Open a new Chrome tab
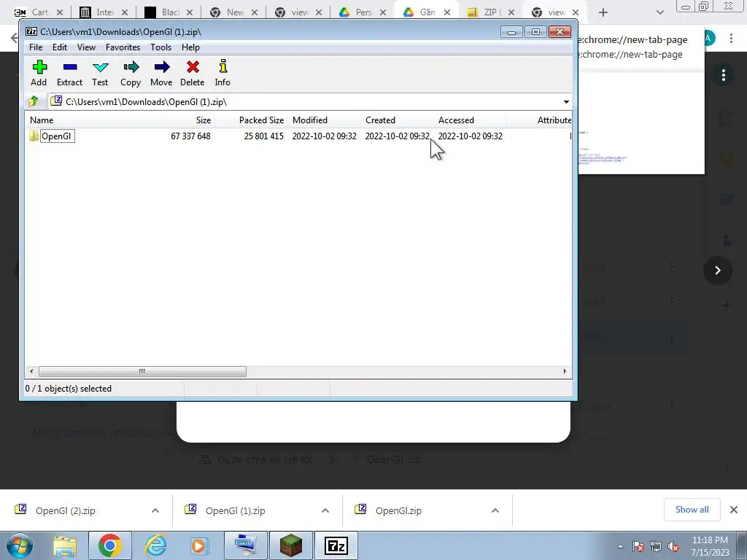 point(603,12)
